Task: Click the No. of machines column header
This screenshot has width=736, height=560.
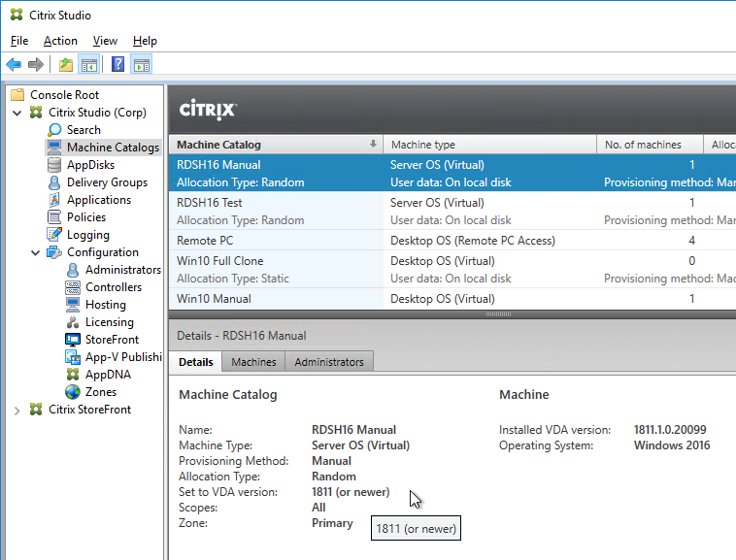Action: coord(651,145)
